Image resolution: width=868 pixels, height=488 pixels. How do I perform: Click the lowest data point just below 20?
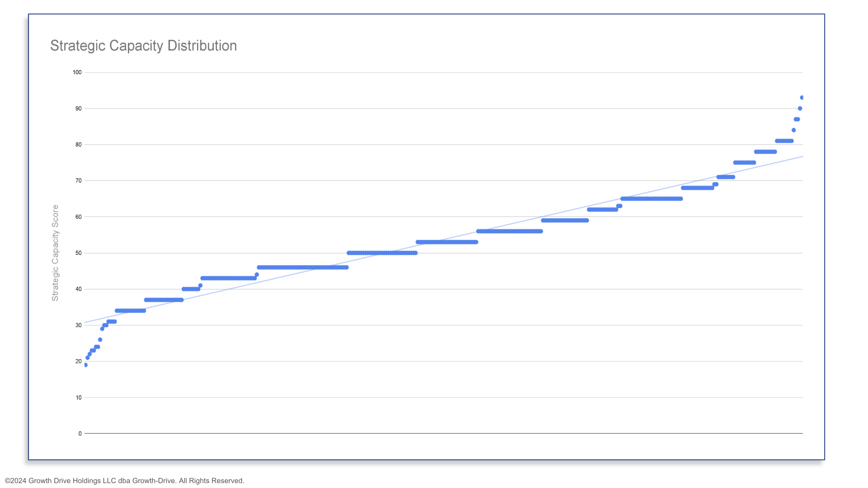pyautogui.click(x=86, y=365)
